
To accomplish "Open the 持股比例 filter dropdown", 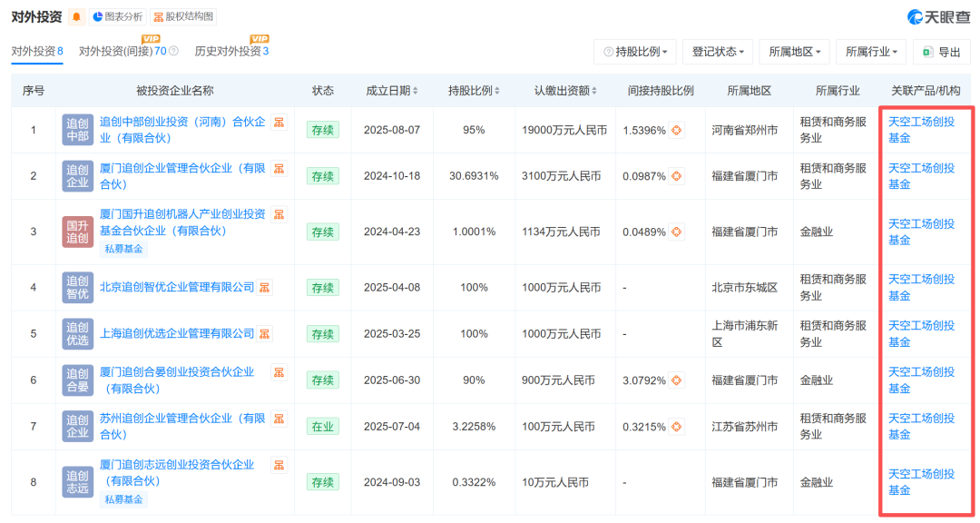I will coord(635,52).
